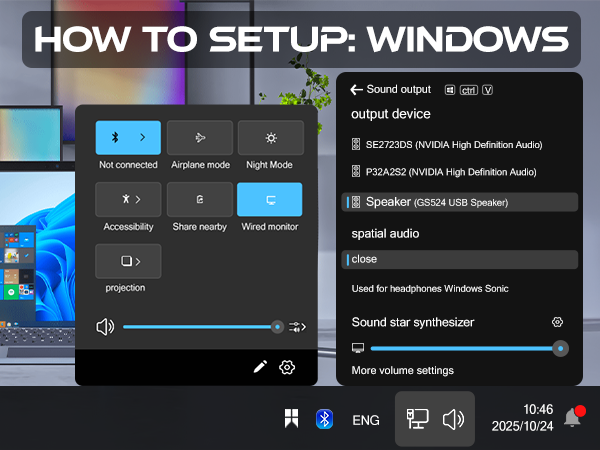Select Speaker GS524 USB Speaker output
This screenshot has width=600, height=450.
tap(459, 202)
